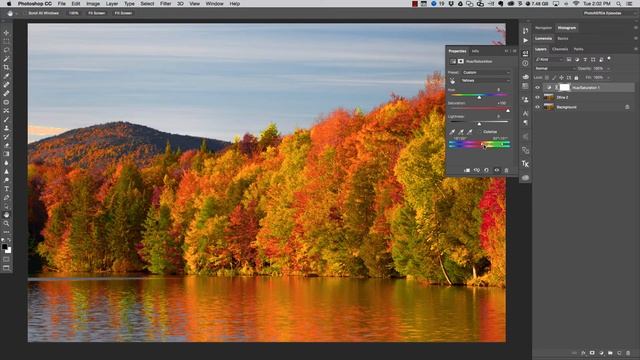Image resolution: width=640 pixels, height=360 pixels.
Task: Clip the adjustment to the layer below
Action: pyautogui.click(x=467, y=170)
